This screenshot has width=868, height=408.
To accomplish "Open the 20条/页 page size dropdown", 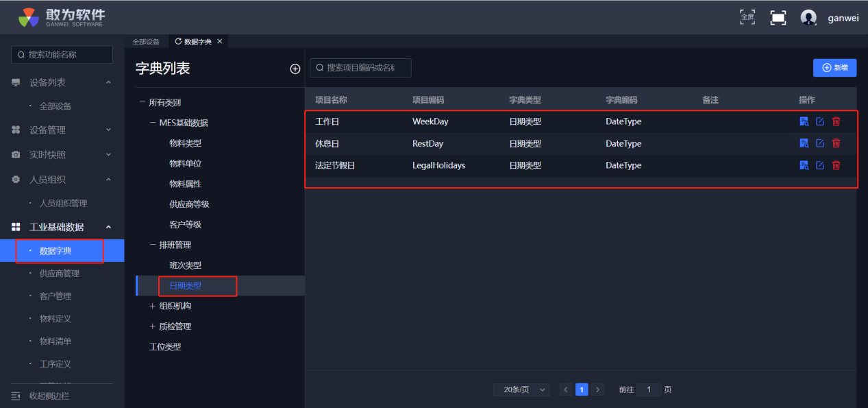I will pos(521,389).
